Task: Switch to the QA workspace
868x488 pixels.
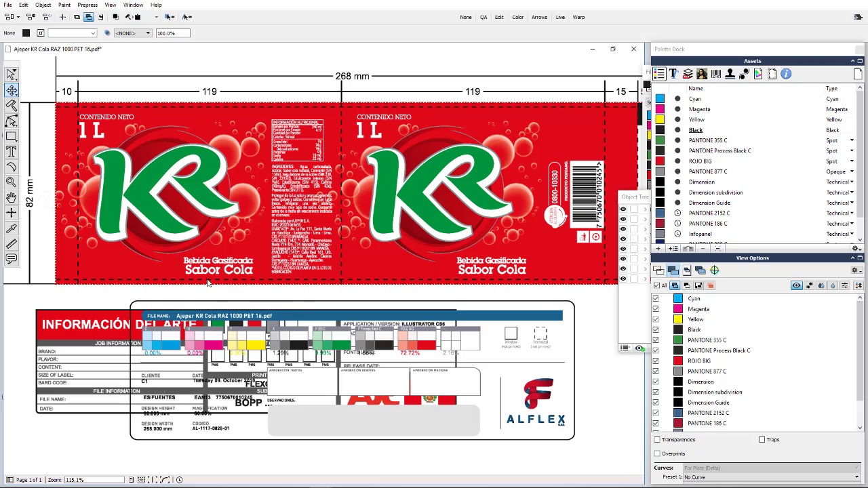Action: 484,17
